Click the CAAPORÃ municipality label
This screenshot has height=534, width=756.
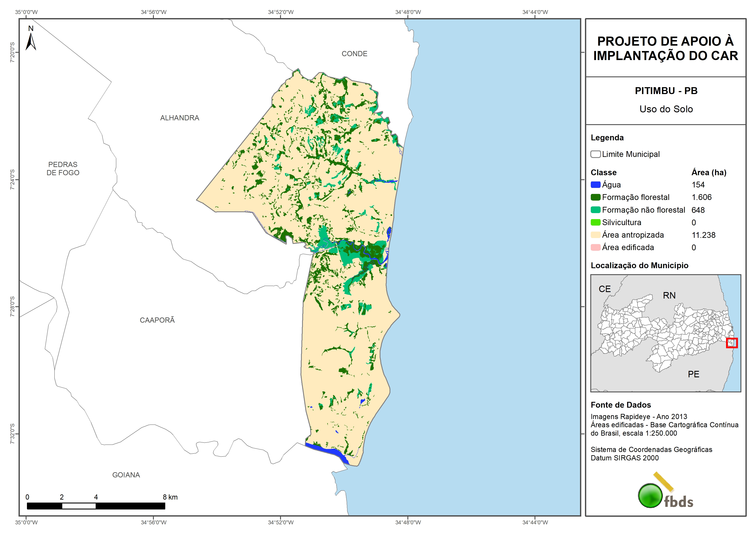(157, 320)
